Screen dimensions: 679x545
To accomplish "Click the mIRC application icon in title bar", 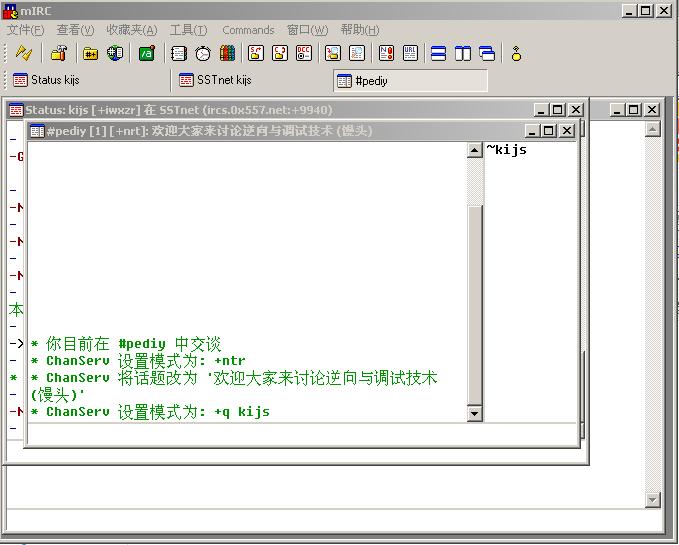I will click(x=10, y=11).
